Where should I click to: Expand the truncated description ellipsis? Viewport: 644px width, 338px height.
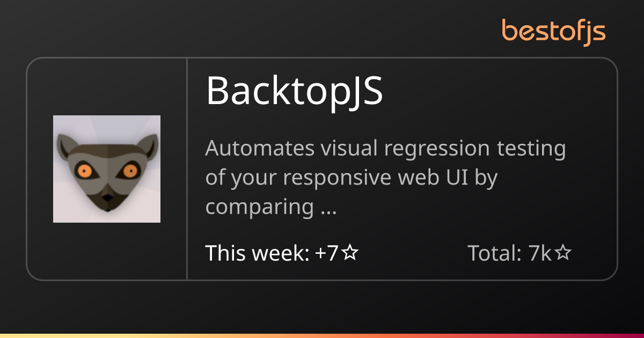pyautogui.click(x=328, y=207)
